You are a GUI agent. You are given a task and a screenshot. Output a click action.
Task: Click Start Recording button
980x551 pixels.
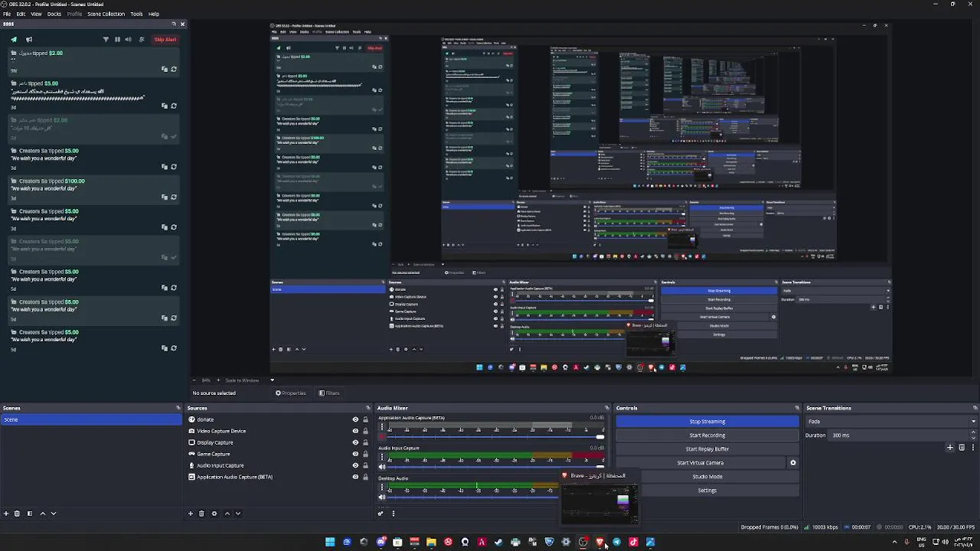[x=707, y=435]
